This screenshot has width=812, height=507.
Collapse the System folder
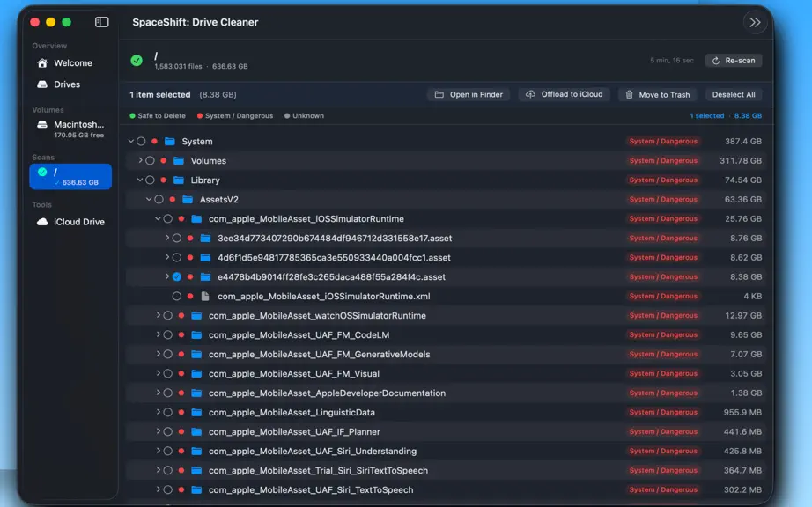click(131, 141)
